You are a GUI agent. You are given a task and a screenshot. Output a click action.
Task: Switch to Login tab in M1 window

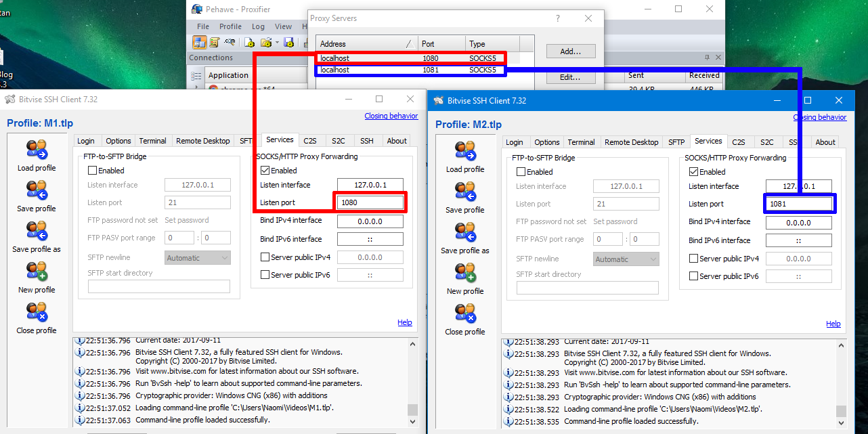click(86, 141)
